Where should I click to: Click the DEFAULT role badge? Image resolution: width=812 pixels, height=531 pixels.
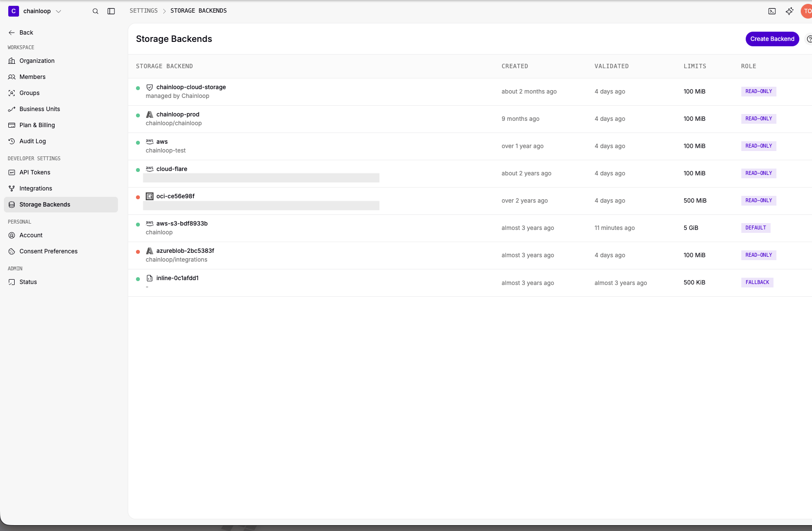coord(755,228)
